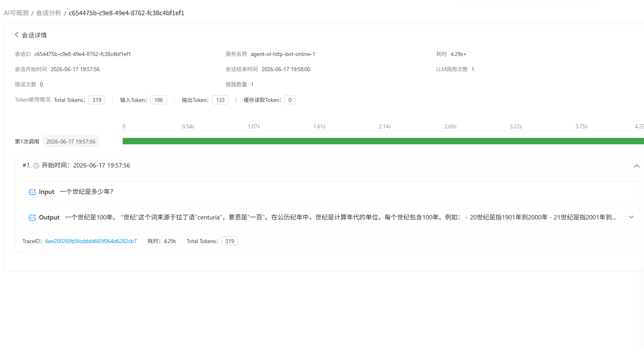This screenshot has height=347, width=644.
Task: Click the 1.07s timeline tick label
Action: (x=254, y=126)
